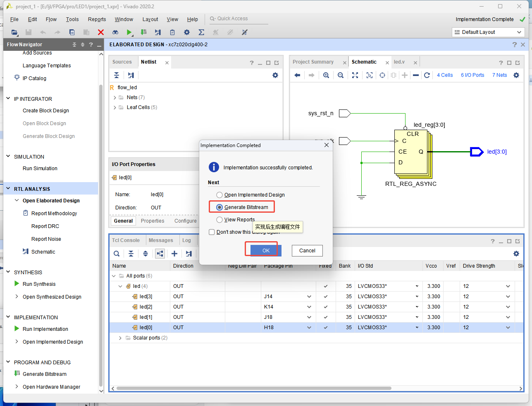Open Package Pin dropdown for led[3]
This screenshot has height=406, width=532.
309,297
